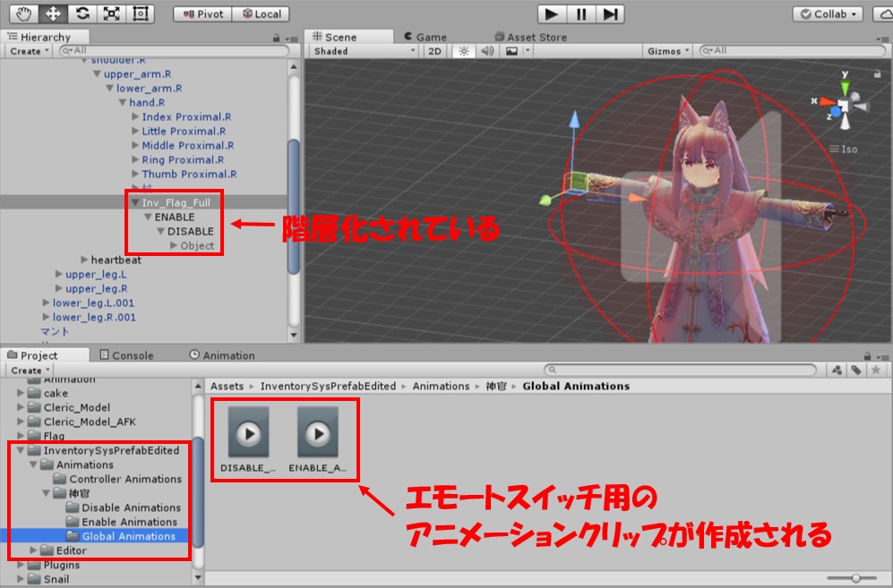Select the Scale tool
This screenshot has height=588, width=893.
pyautogui.click(x=111, y=13)
